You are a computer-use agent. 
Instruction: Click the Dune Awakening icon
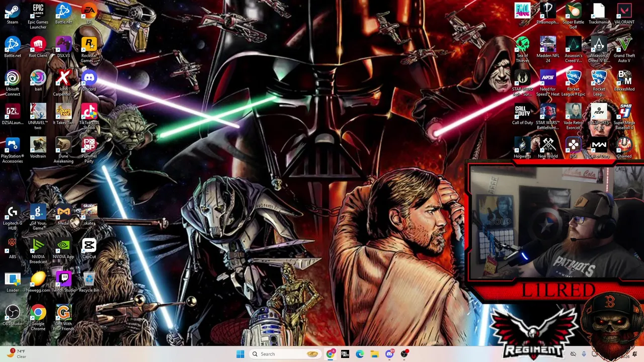pos(63,150)
